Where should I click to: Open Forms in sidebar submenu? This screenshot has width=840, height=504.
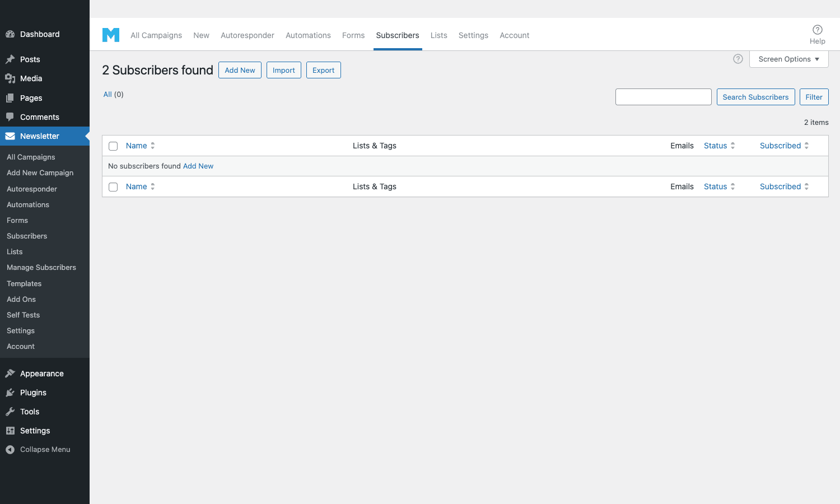pos(17,220)
